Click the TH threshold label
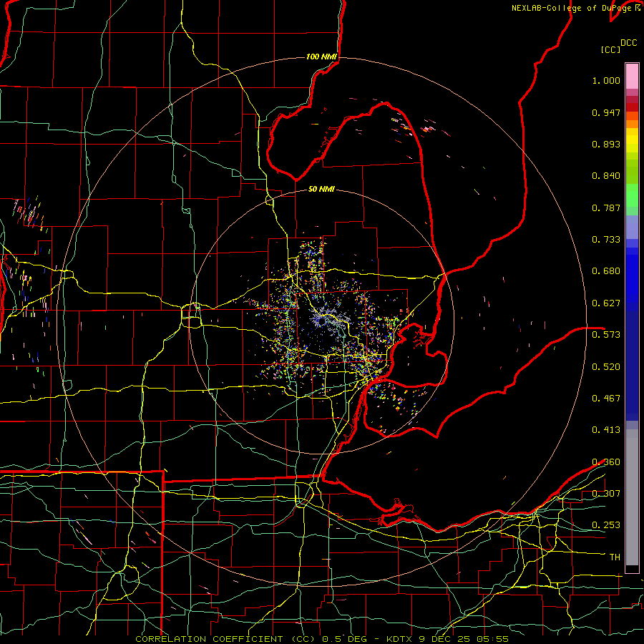The image size is (644, 644). pyautogui.click(x=615, y=557)
